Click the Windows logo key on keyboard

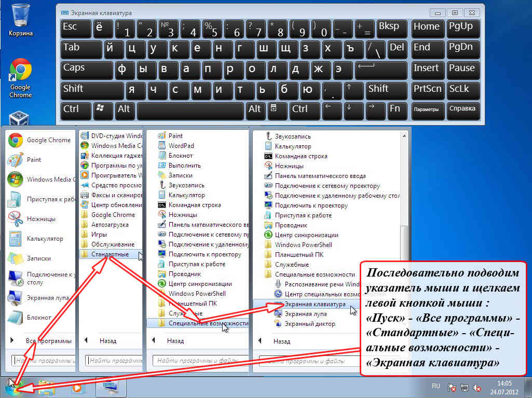point(103,111)
